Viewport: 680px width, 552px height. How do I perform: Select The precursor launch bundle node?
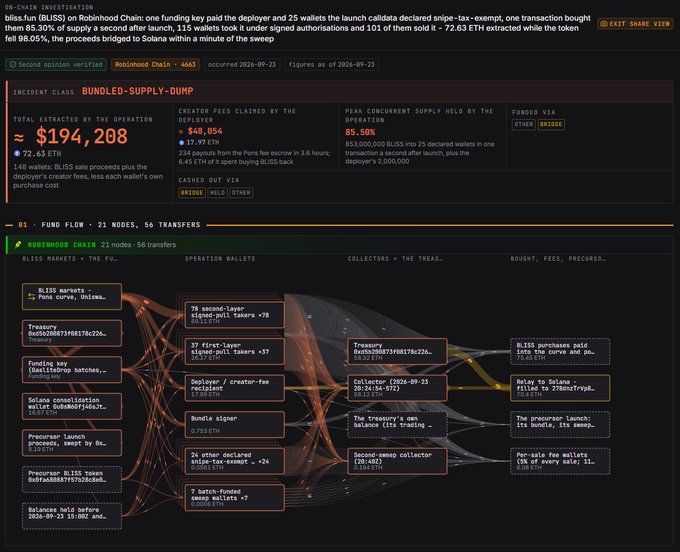[x=560, y=425]
